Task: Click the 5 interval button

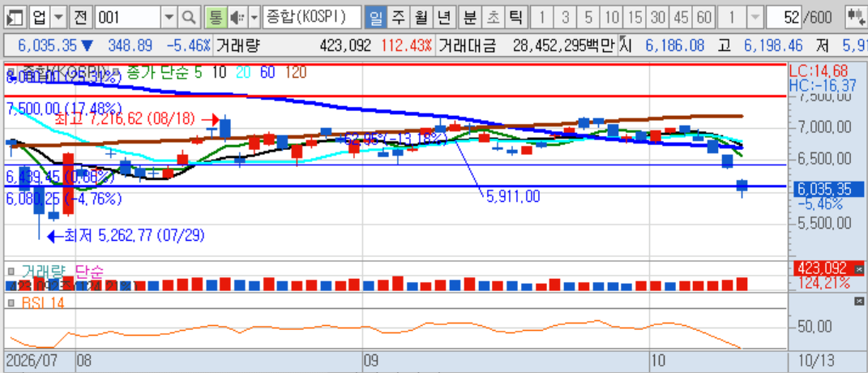Action: 588,19
